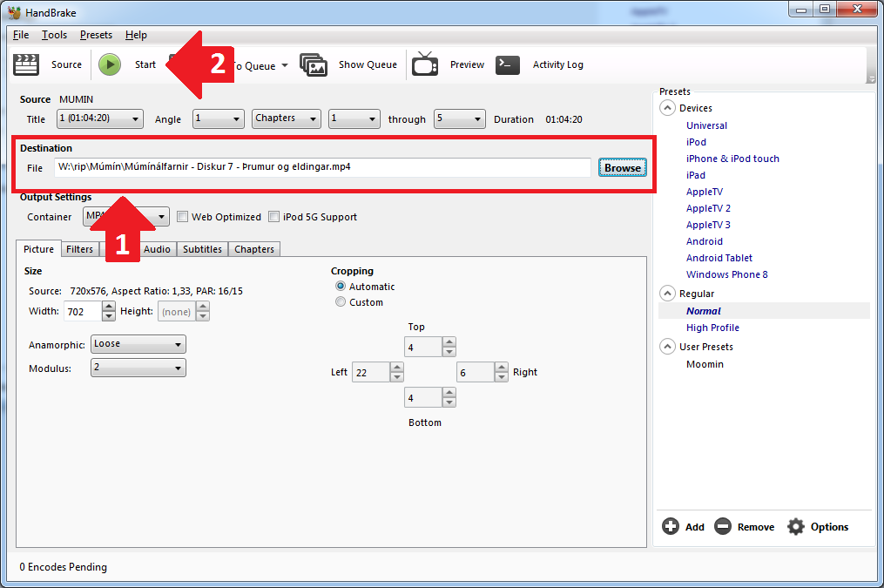Screen dimensions: 884x588
Task: Open the Help menu
Action: pyautogui.click(x=136, y=35)
